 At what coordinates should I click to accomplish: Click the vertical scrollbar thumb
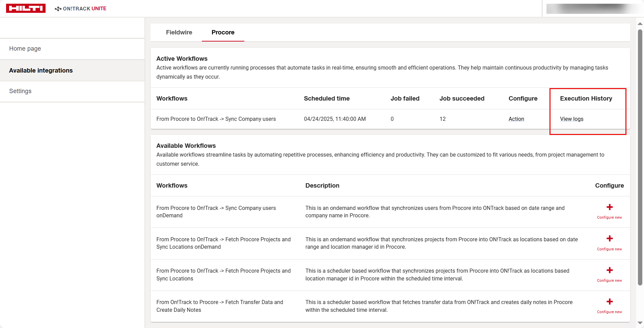(x=640, y=157)
